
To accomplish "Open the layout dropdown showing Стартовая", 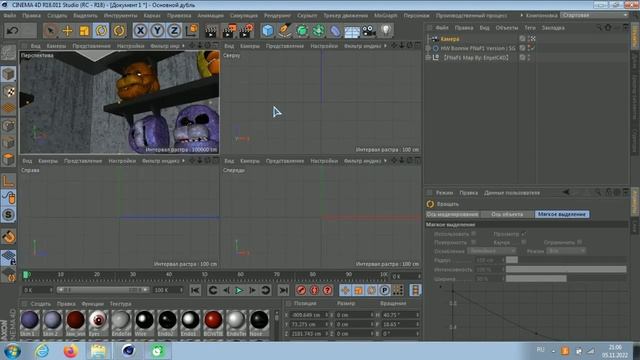I will pos(594,15).
